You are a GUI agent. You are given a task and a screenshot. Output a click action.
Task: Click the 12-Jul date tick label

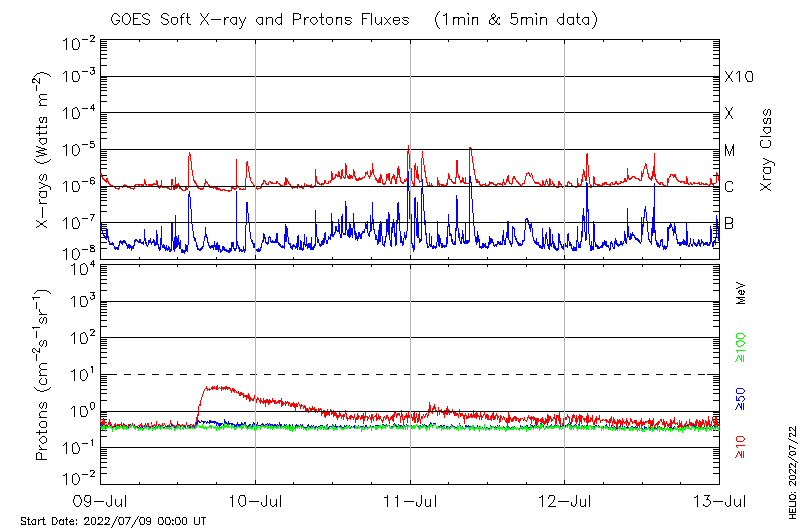point(565,500)
